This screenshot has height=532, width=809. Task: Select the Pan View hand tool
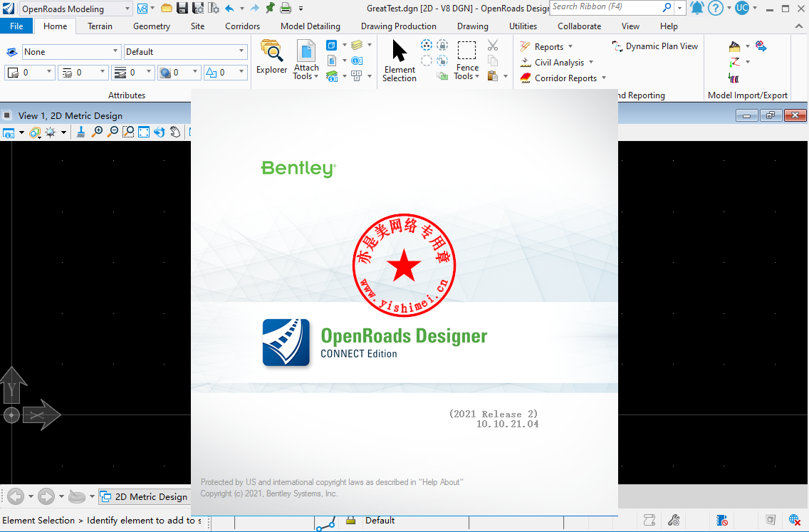(x=175, y=132)
